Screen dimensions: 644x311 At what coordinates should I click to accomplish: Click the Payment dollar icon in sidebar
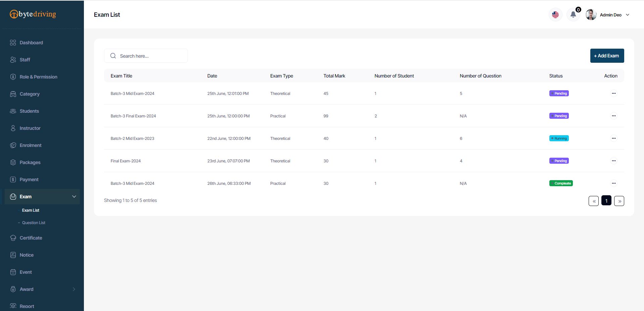coord(13,179)
